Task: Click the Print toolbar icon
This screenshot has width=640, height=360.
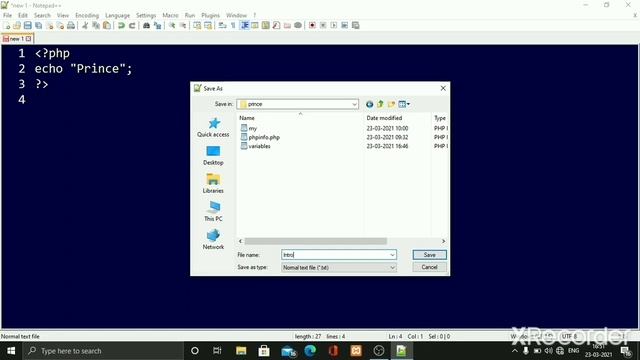Action: [x=71, y=25]
